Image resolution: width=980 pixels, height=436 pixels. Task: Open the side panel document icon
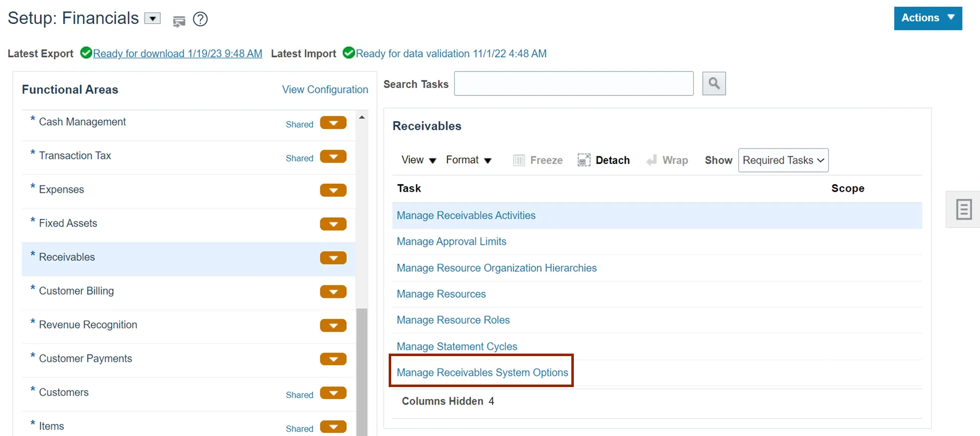964,209
